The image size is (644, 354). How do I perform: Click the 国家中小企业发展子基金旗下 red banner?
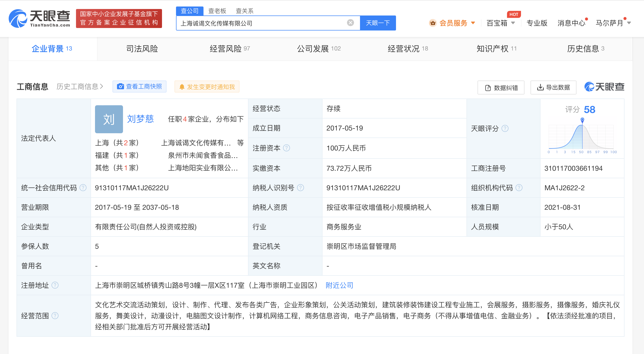[119, 18]
